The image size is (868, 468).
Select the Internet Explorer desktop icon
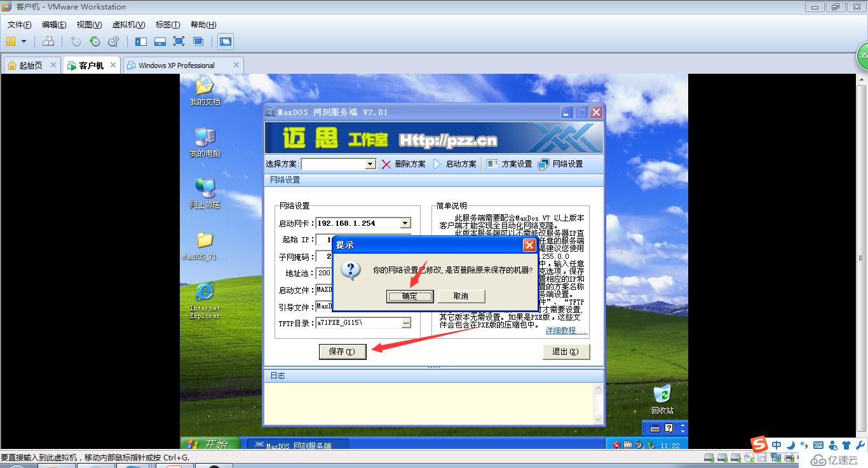[205, 300]
